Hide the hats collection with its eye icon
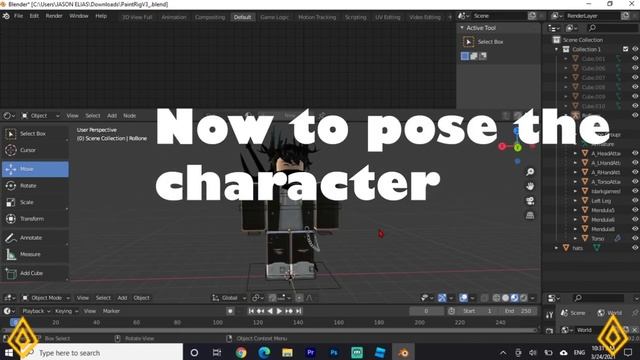Viewport: 640px width, 360px height. click(635, 247)
